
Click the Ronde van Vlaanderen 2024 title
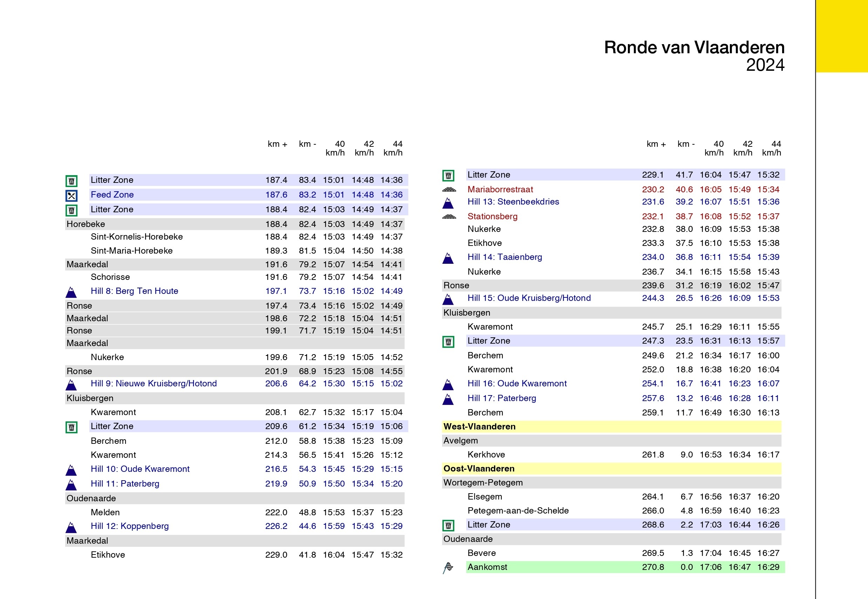(694, 56)
